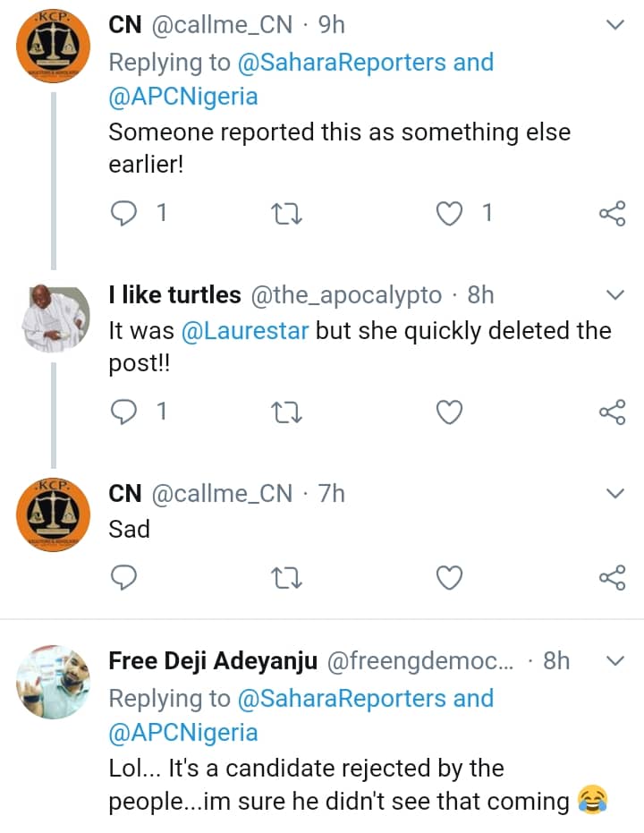Share CN's 'Someone reported this' tweet
Image resolution: width=644 pixels, height=833 pixels.
pyautogui.click(x=612, y=213)
